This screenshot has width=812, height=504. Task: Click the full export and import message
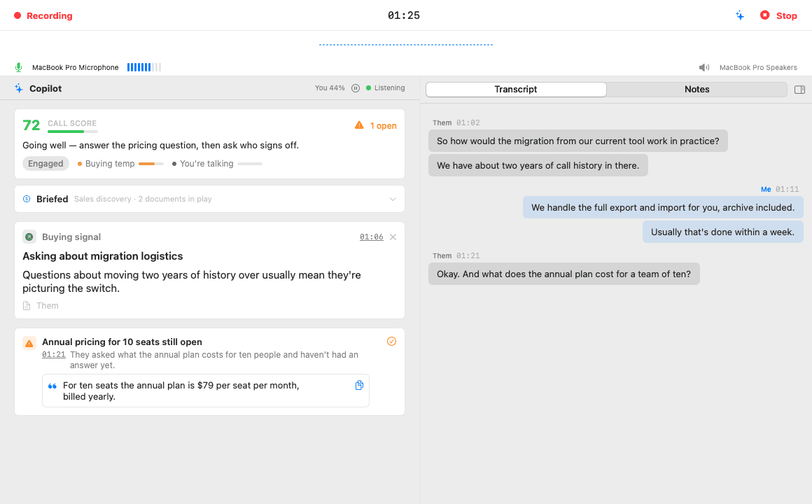pyautogui.click(x=663, y=207)
